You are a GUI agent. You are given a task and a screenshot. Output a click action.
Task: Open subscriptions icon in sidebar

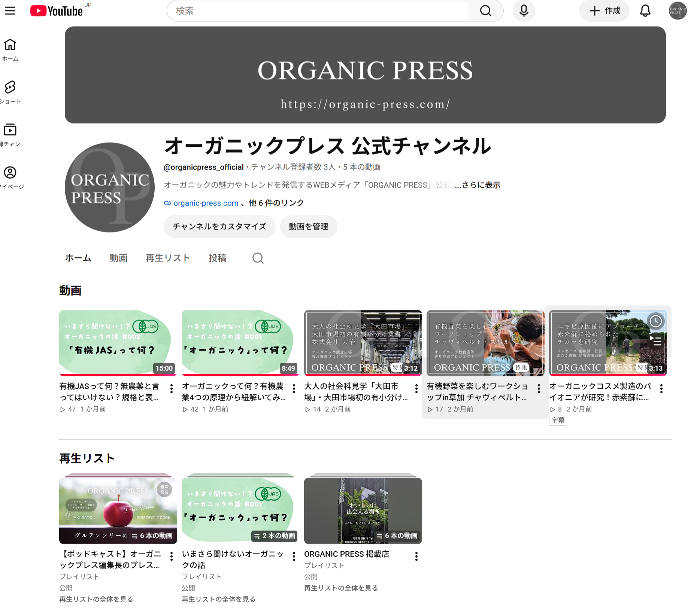[x=10, y=135]
